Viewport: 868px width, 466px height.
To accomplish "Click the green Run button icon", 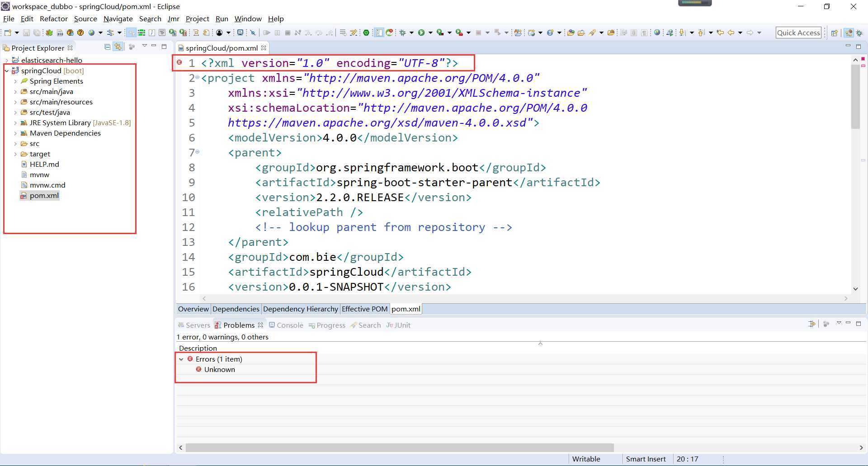I will (x=421, y=33).
